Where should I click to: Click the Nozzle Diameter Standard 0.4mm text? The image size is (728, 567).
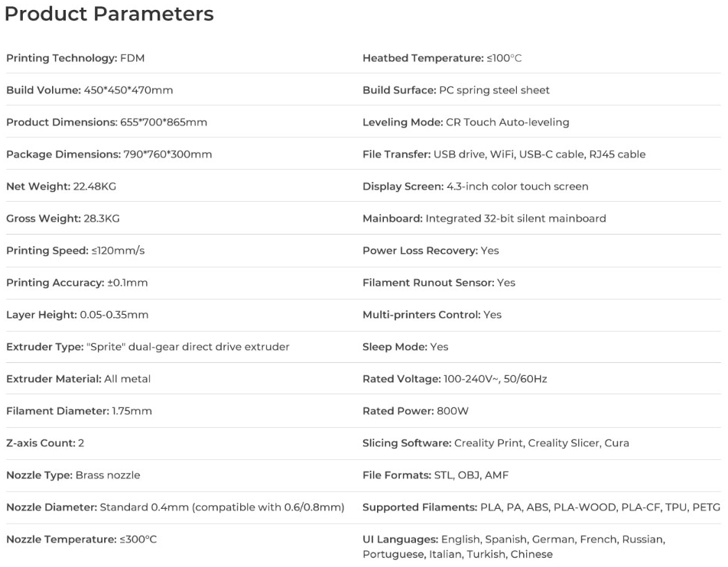(175, 507)
